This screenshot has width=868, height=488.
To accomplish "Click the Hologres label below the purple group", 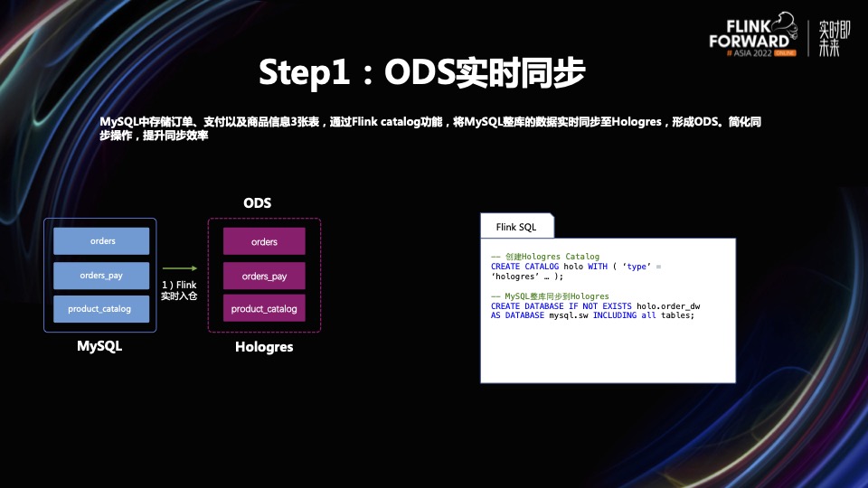I will 264,347.
